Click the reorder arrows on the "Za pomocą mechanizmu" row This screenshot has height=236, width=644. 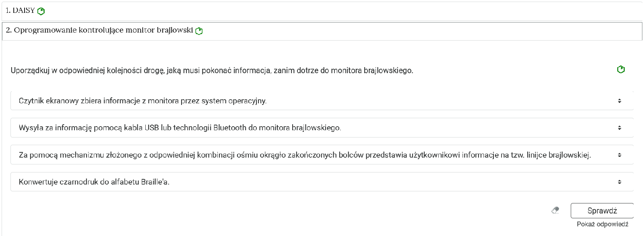click(620, 154)
